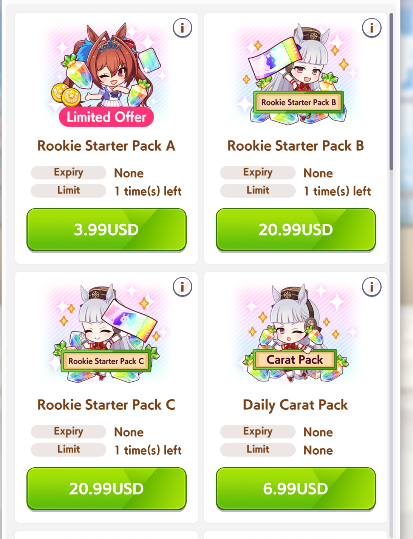Screen dimensions: 413x539
Task: Click Rookie Starter Pack B character artwork
Action: [x=296, y=74]
